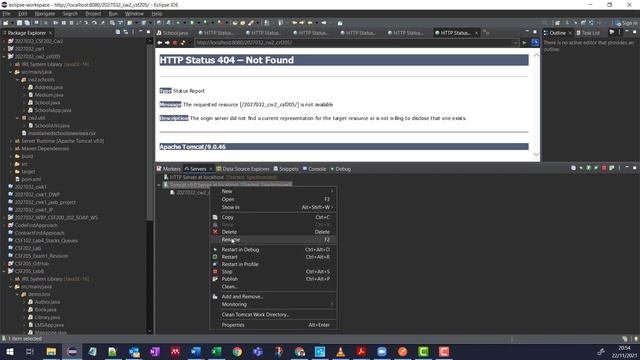Collapse the demo.lms package

tap(18, 294)
